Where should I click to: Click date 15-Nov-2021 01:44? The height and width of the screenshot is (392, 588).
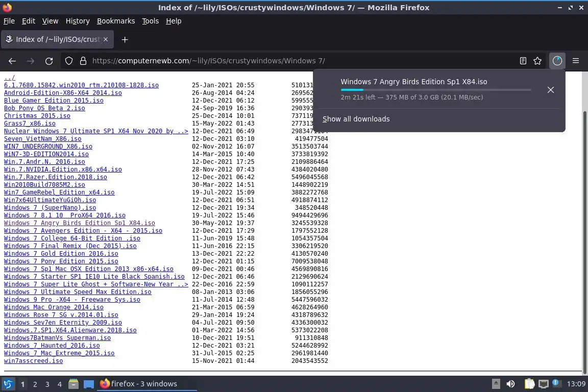tap(223, 361)
